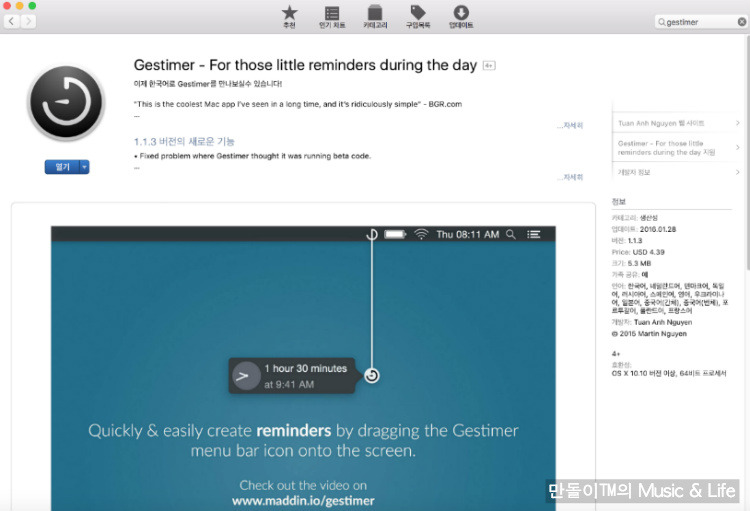Open the Purchased tag tab
Image resolution: width=750 pixels, height=511 pixels.
pyautogui.click(x=418, y=17)
